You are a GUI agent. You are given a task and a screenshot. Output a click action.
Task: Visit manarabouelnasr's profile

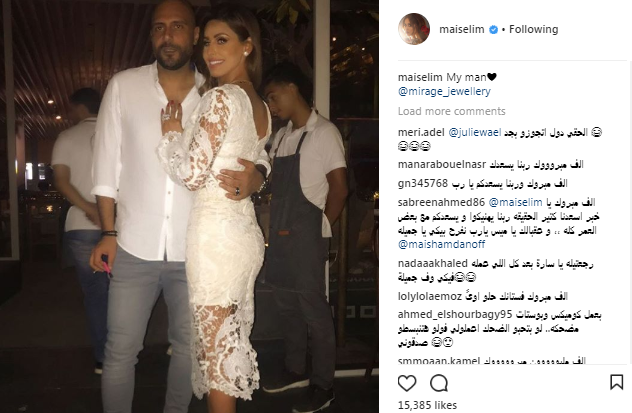pyautogui.click(x=442, y=164)
